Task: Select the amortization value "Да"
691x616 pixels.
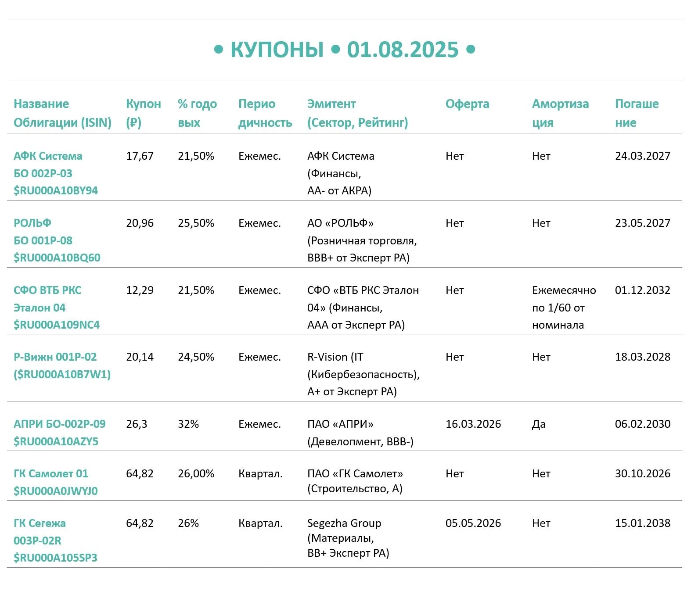Action: pyautogui.click(x=539, y=424)
